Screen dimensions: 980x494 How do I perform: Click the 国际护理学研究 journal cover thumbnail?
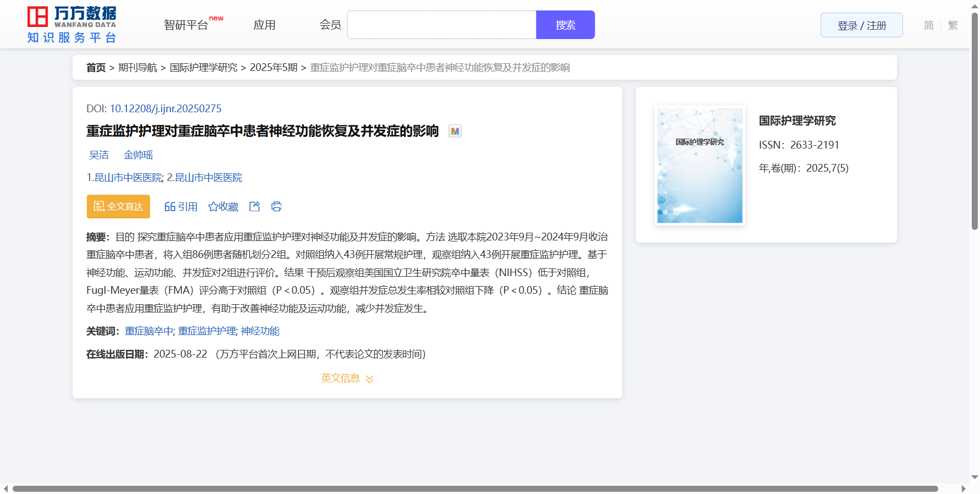point(700,166)
